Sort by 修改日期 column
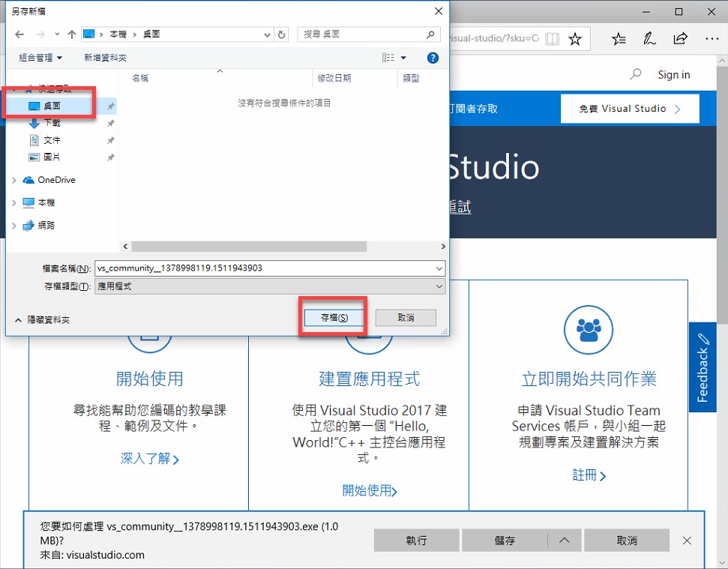728x569 pixels. tap(334, 78)
